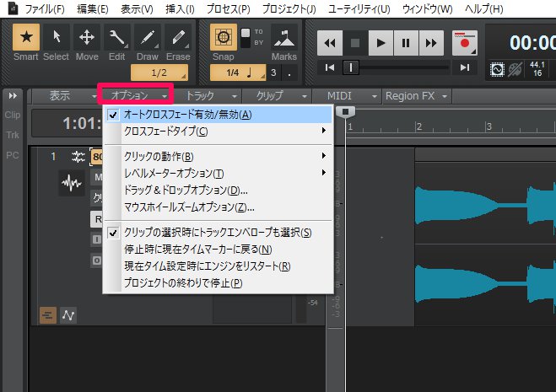Image resolution: width=556 pixels, height=392 pixels.
Task: Activate the Move tool
Action: (86, 39)
